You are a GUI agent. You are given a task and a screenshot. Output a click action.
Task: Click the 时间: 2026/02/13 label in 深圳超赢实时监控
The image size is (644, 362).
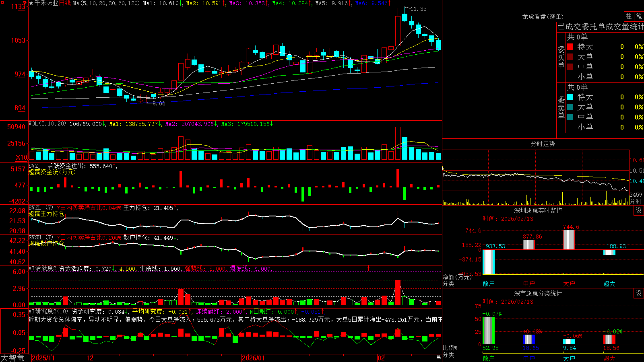[508, 219]
